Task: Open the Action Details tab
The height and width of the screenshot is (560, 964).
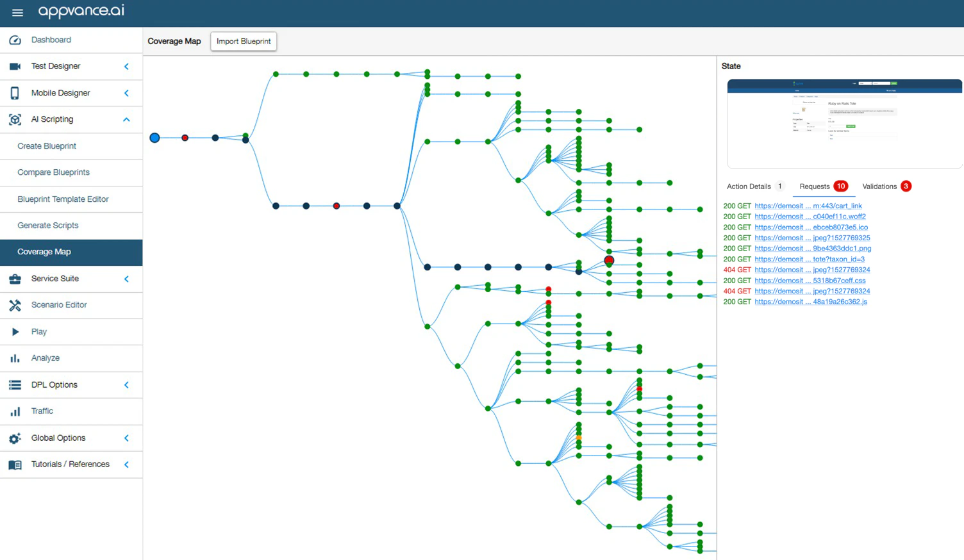Action: (x=748, y=186)
